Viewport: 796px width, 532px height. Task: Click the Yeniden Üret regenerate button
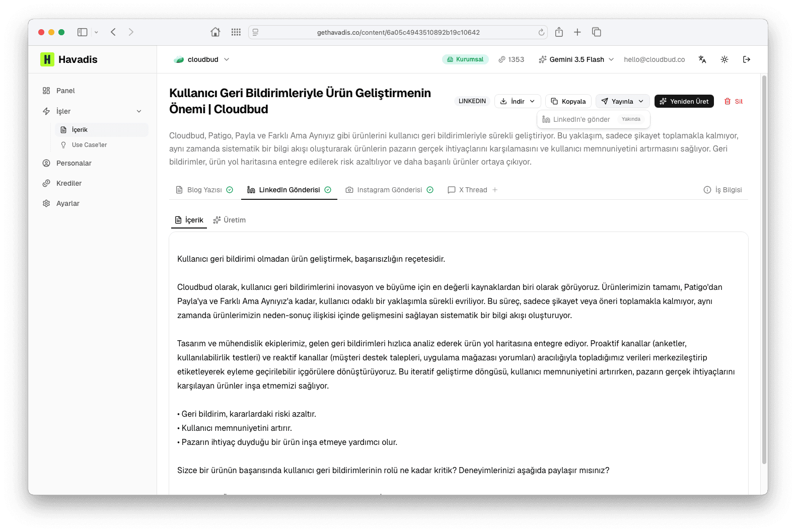tap(684, 101)
